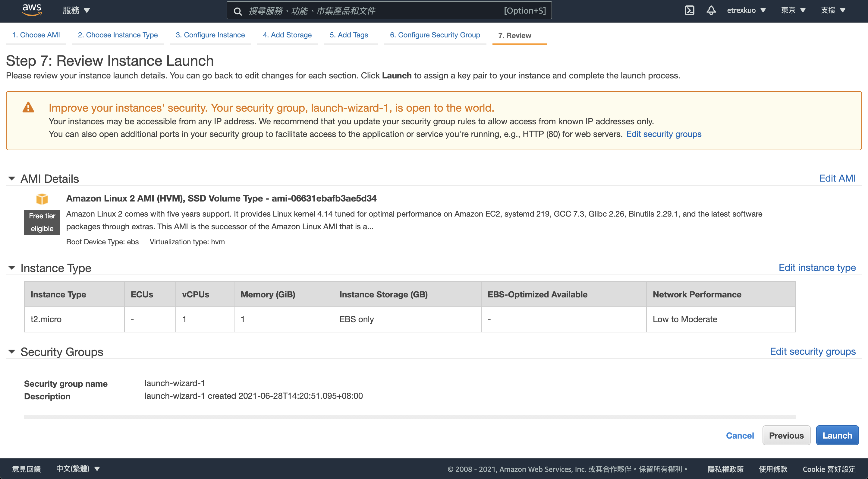Click the Edit instance type link

[817, 268]
